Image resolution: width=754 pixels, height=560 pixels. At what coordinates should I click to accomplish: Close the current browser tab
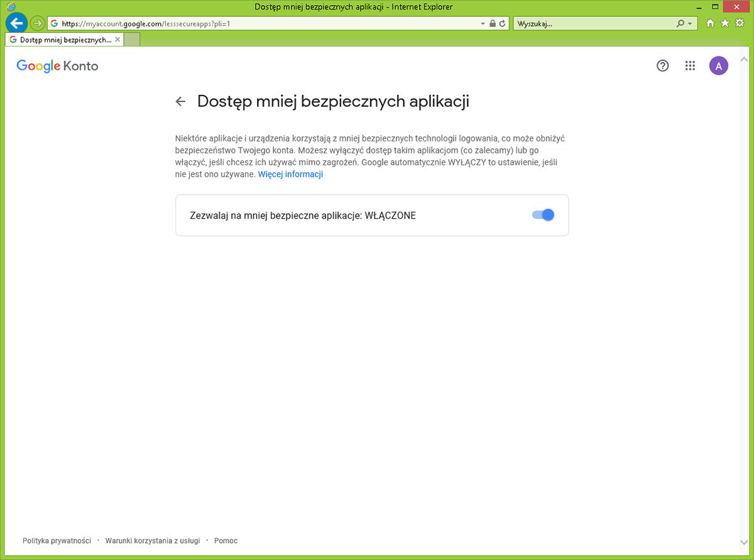pyautogui.click(x=117, y=40)
